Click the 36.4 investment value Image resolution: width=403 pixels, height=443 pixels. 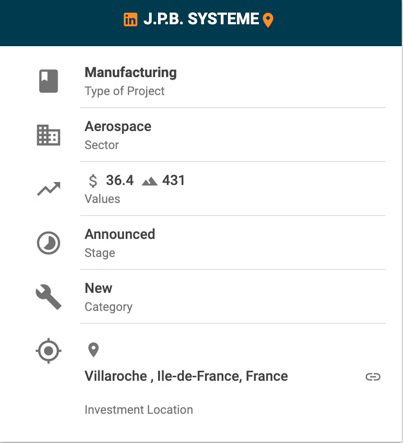click(x=120, y=180)
